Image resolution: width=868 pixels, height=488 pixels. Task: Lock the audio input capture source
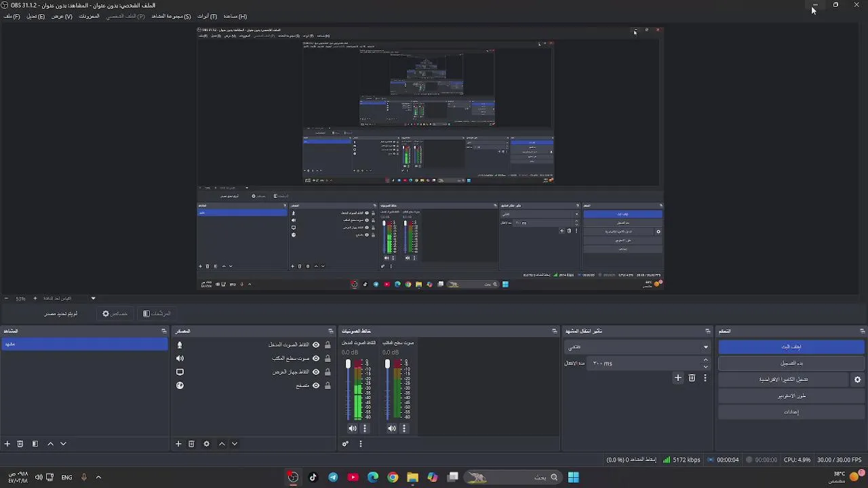click(328, 345)
